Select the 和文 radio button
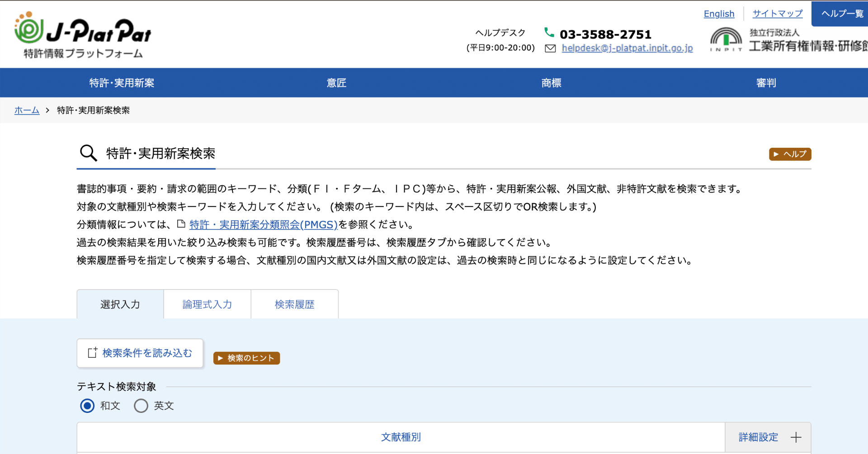Screen dimensions: 868x454 [x=87, y=406]
